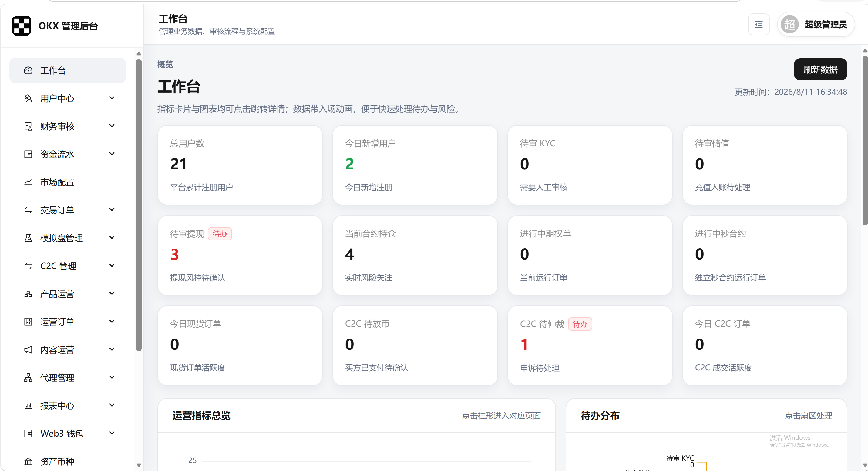
Task: Collapse sidebar with the menu fold button
Action: 759,24
